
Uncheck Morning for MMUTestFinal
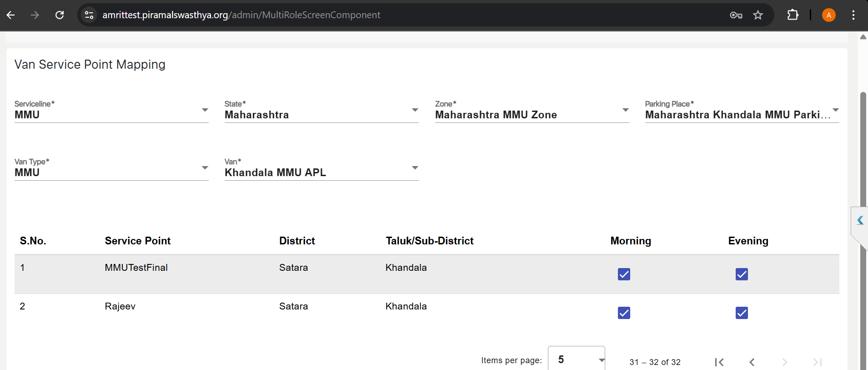624,274
